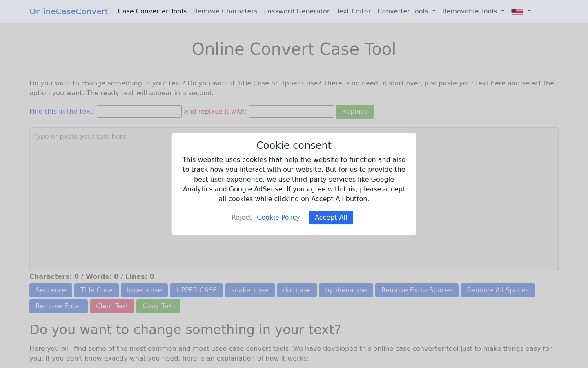The width and height of the screenshot is (588, 368).
Task: Open the Remove Characters tool
Action: click(225, 11)
